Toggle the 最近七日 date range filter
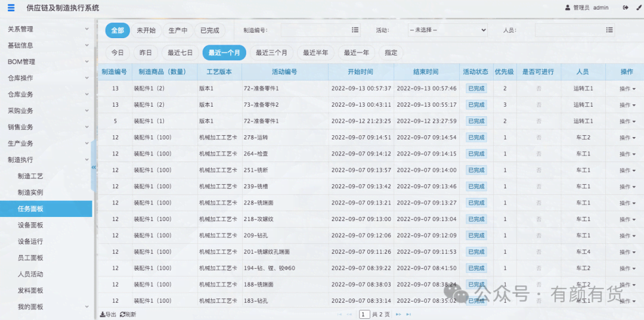Viewport: 644px width, 320px height. point(180,52)
